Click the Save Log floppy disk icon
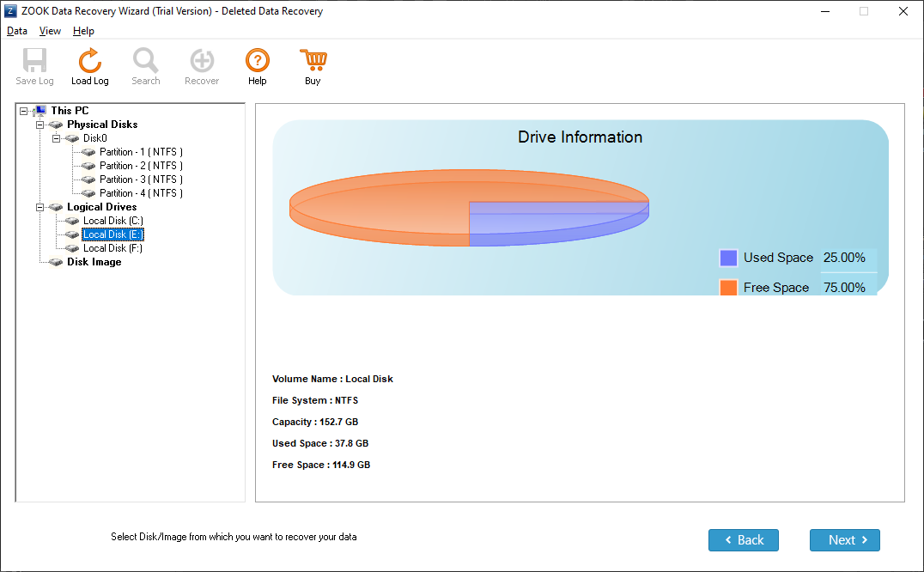924x572 pixels. click(x=34, y=60)
